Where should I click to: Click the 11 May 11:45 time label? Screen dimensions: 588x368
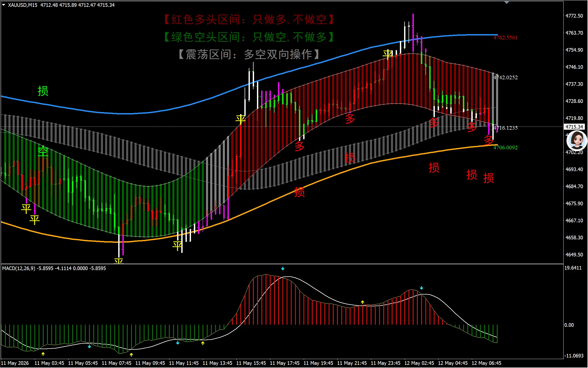pos(184,363)
